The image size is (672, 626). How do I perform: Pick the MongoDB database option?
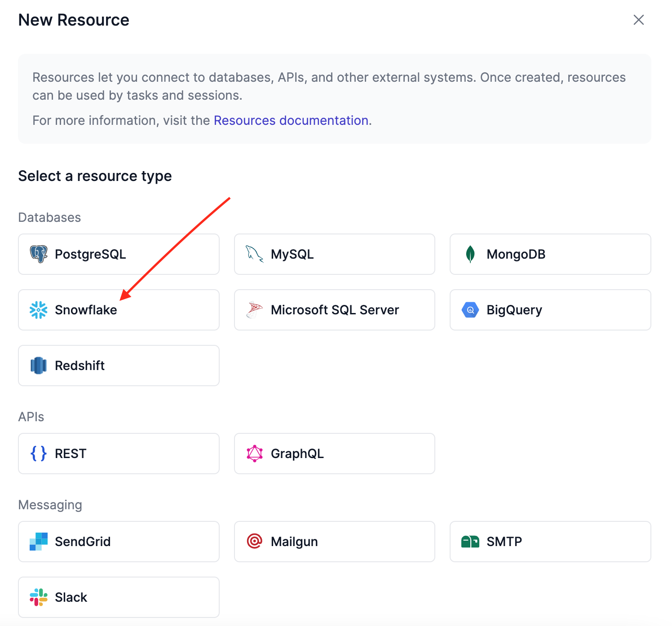(x=550, y=254)
